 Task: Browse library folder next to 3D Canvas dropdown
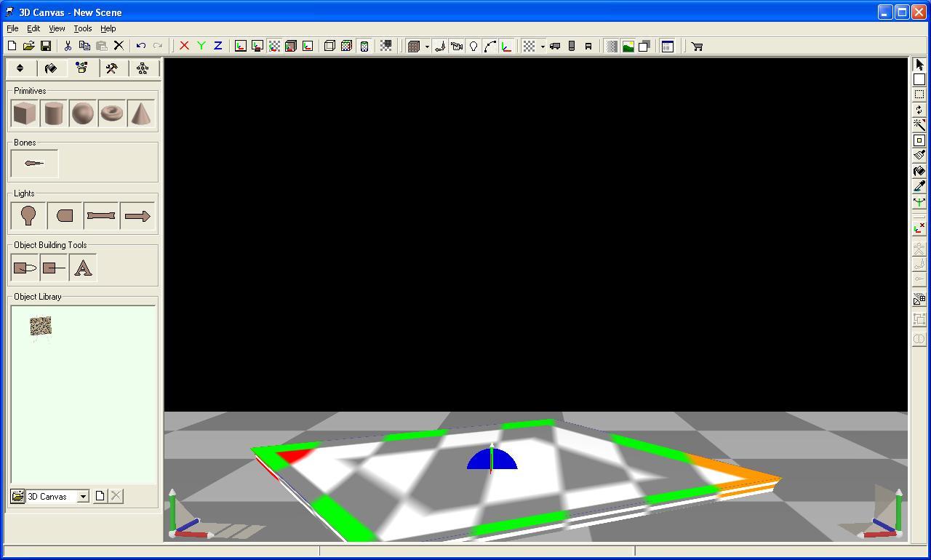click(17, 497)
